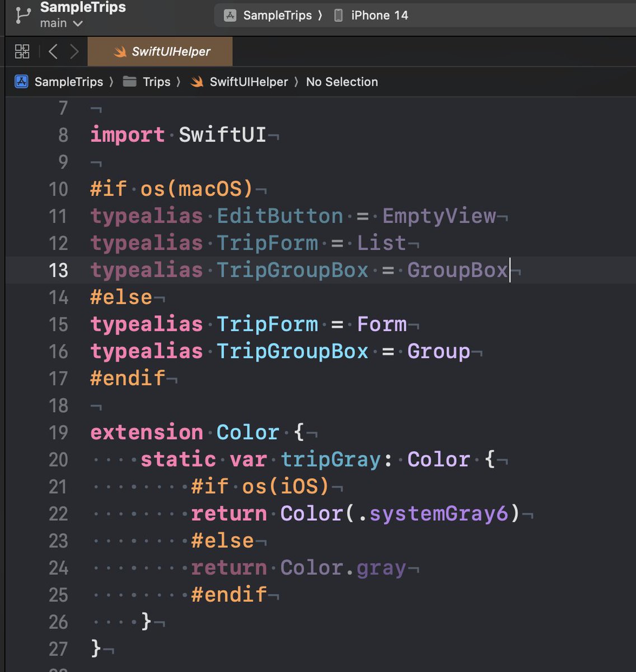Expand the main branch dropdown chevron
This screenshot has width=636, height=672.
[x=78, y=24]
